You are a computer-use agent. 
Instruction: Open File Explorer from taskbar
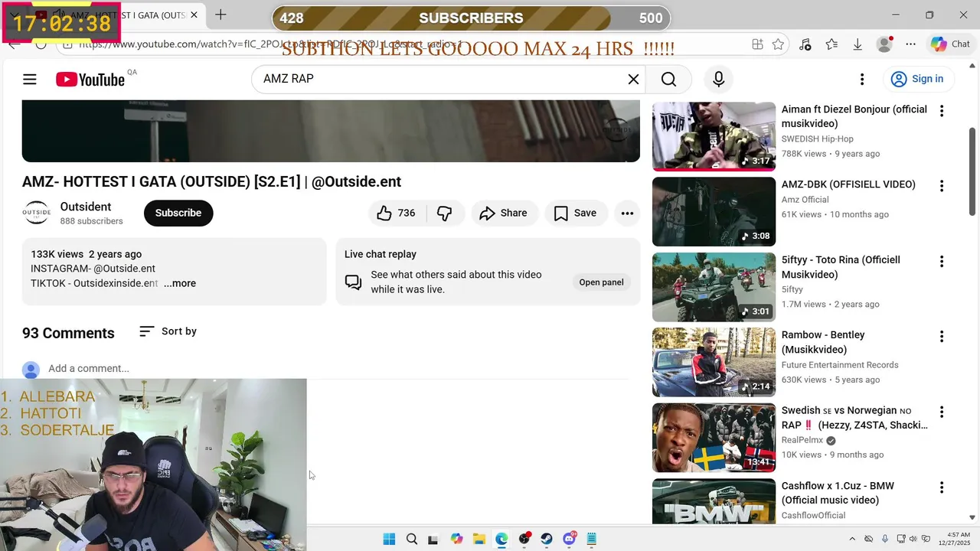479,539
